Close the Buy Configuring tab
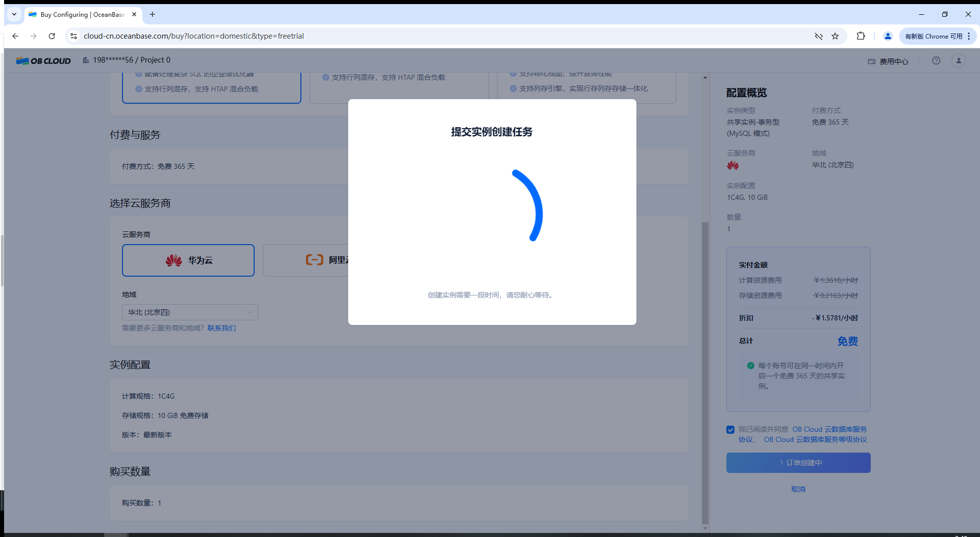980x537 pixels. pyautogui.click(x=134, y=14)
